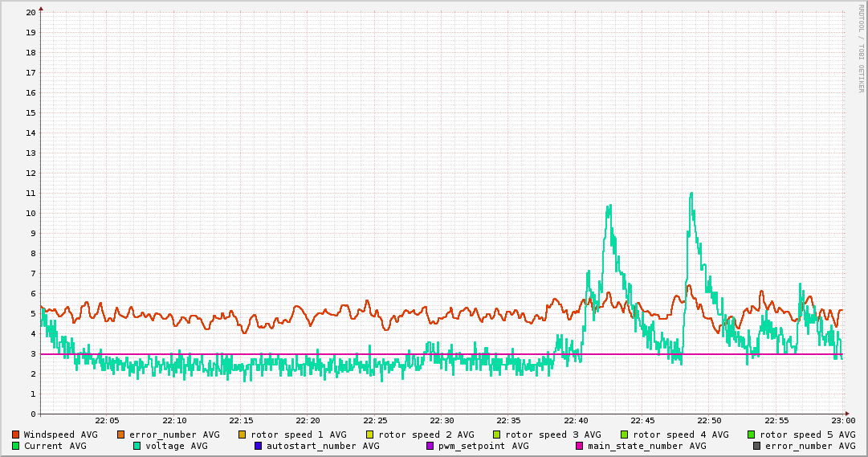The height and width of the screenshot is (457, 868).
Task: Click the blue autostart_number AVG swatch
Action: (259, 446)
